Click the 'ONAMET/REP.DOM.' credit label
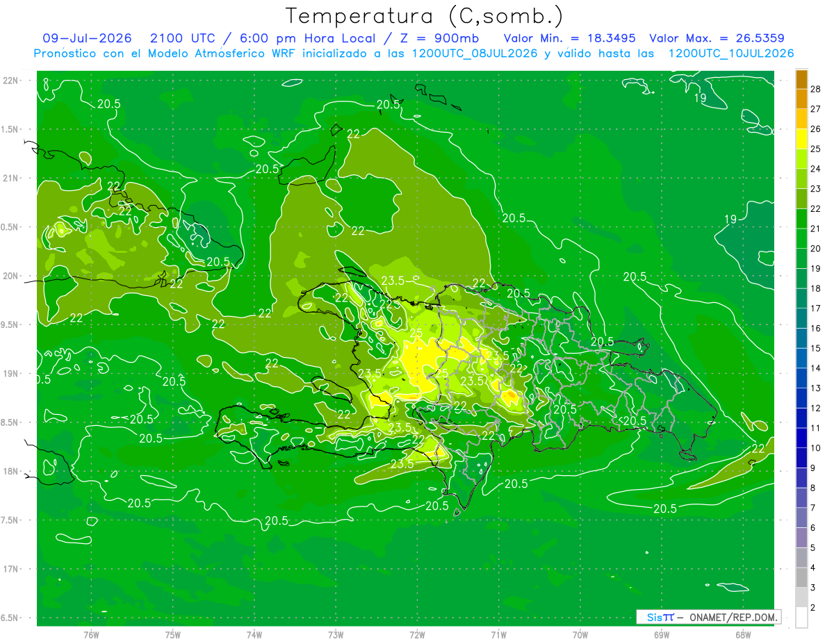The width and height of the screenshot is (834, 644). (734, 617)
